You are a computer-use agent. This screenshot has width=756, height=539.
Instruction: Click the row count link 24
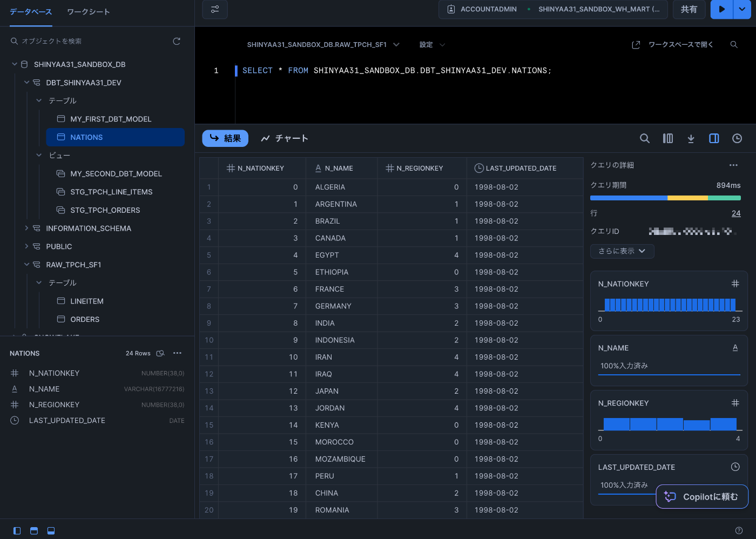[736, 213]
